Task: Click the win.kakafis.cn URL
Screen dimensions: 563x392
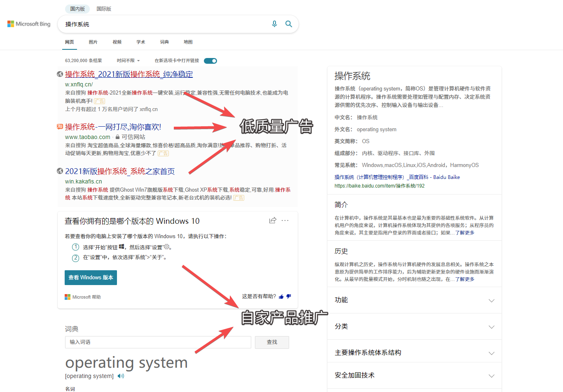Action: 84,181
